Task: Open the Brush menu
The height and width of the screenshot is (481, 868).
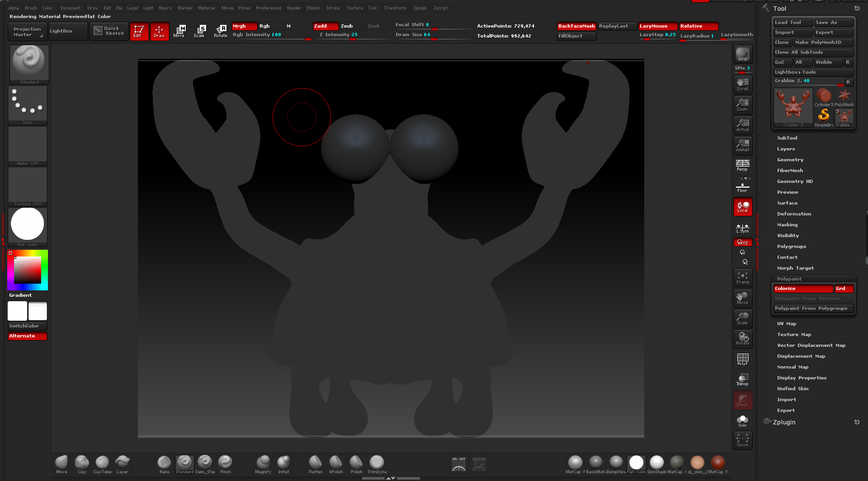Action: click(x=31, y=8)
